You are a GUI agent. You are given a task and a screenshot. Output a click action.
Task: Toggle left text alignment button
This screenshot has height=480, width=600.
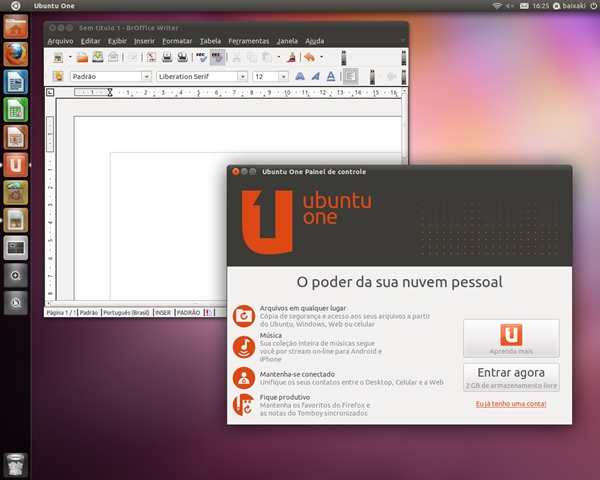tap(351, 76)
